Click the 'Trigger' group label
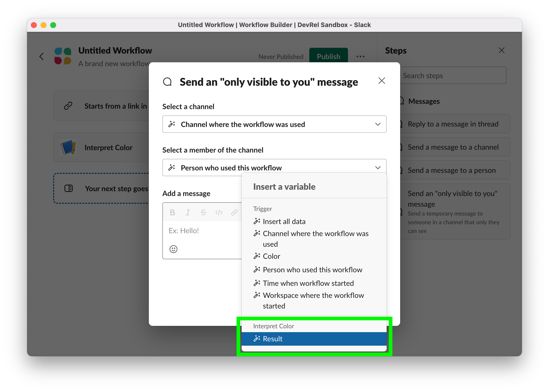The image size is (549, 392). coord(262,209)
